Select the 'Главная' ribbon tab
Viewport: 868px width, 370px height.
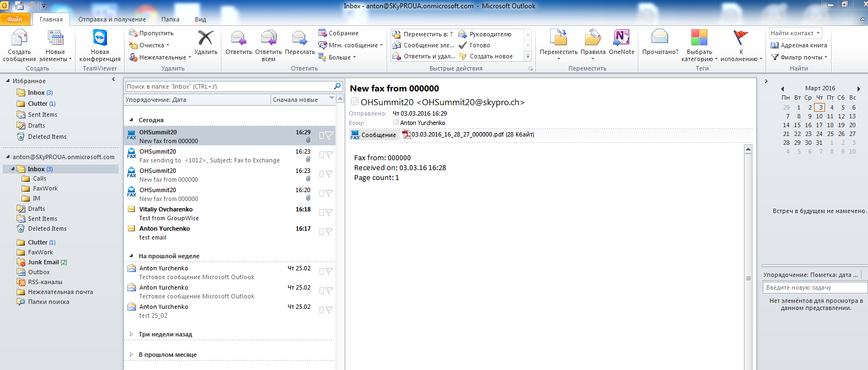(51, 19)
